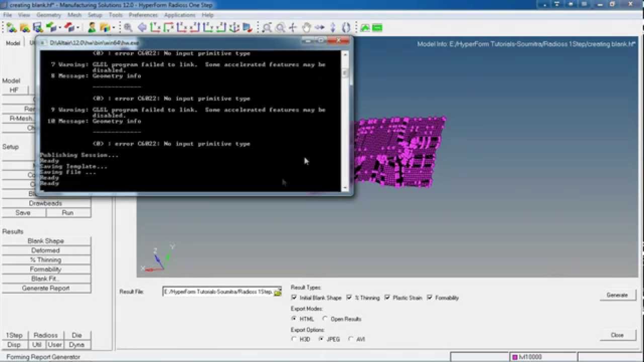This screenshot has height=362, width=644.
Task: Select the JPEG export option
Action: click(x=321, y=339)
